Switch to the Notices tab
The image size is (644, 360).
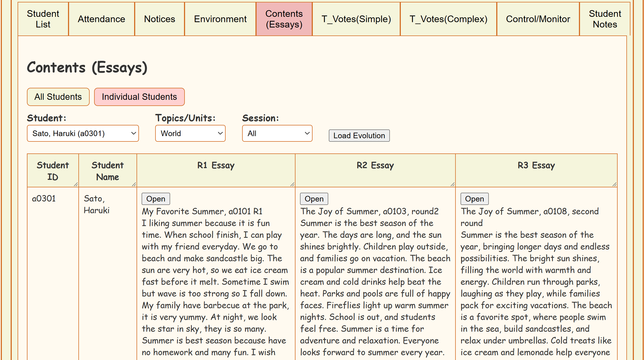159,19
